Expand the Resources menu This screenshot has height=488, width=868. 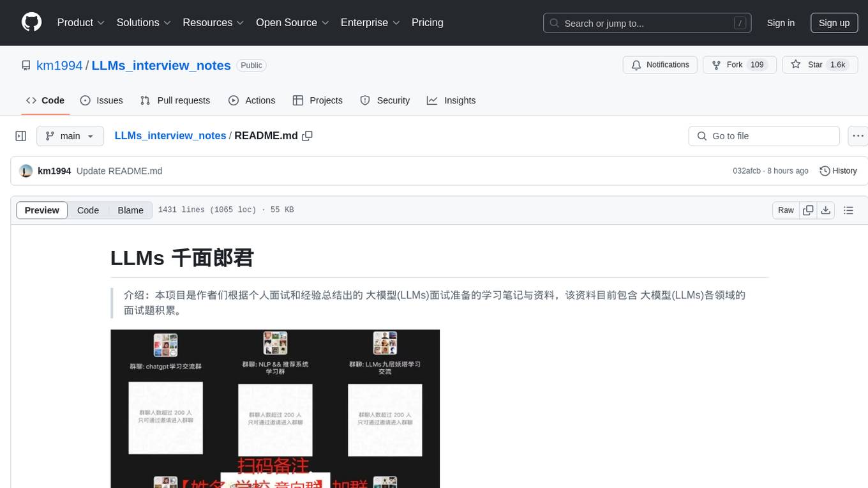(213, 22)
